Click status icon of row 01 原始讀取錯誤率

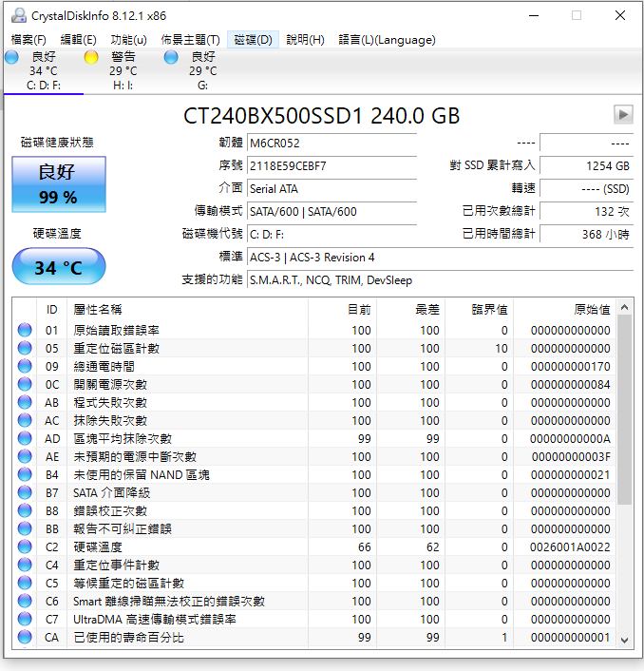coord(25,330)
